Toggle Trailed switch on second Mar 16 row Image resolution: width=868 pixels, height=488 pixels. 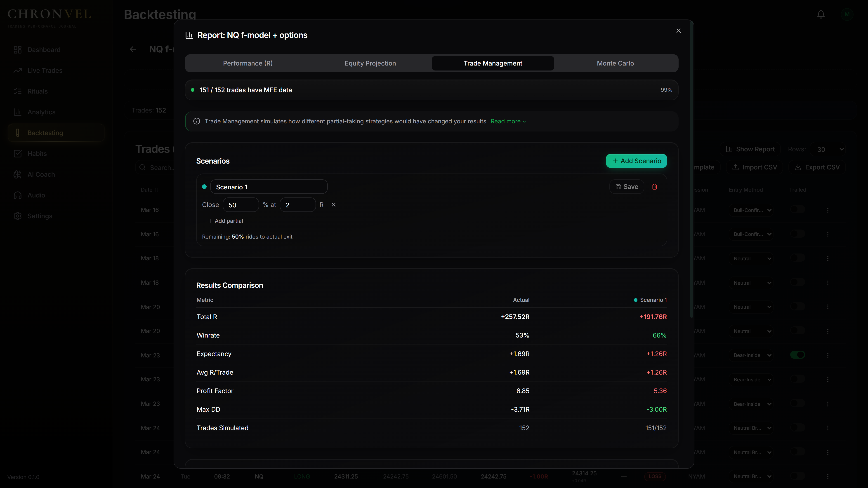point(797,234)
